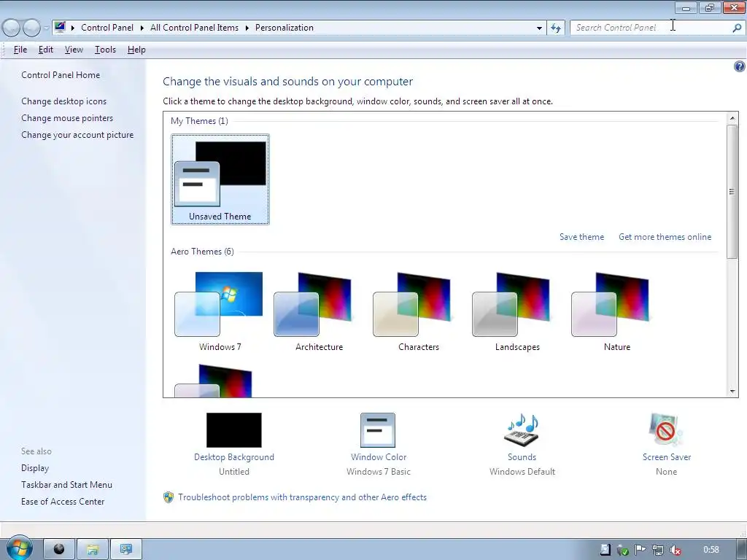Open the Screen Saver link
This screenshot has height=560, width=747.
tap(667, 457)
